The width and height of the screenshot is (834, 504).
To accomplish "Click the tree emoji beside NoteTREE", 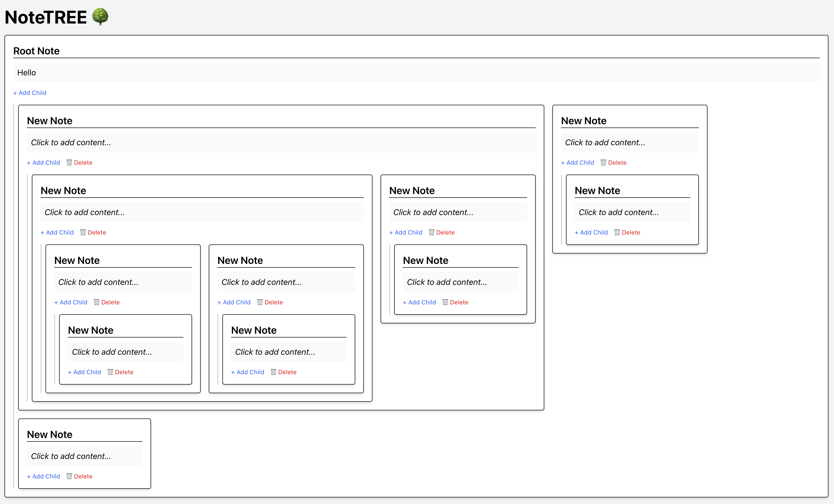I will (100, 17).
